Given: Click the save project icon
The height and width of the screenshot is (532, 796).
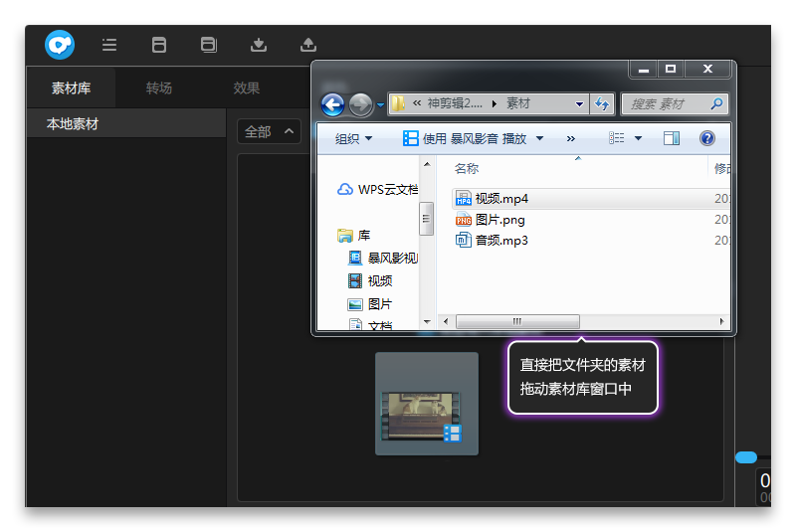Looking at the screenshot, I should pos(159,45).
